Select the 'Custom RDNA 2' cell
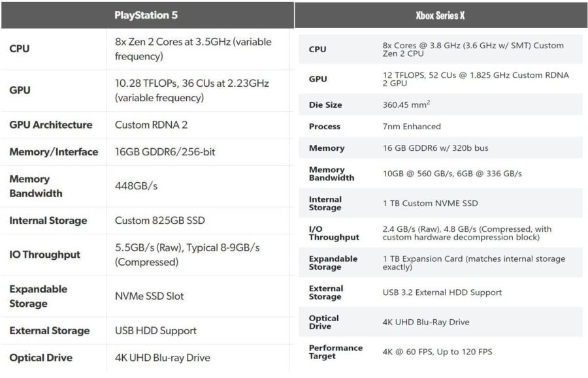This screenshot has height=378, width=588. click(x=151, y=125)
